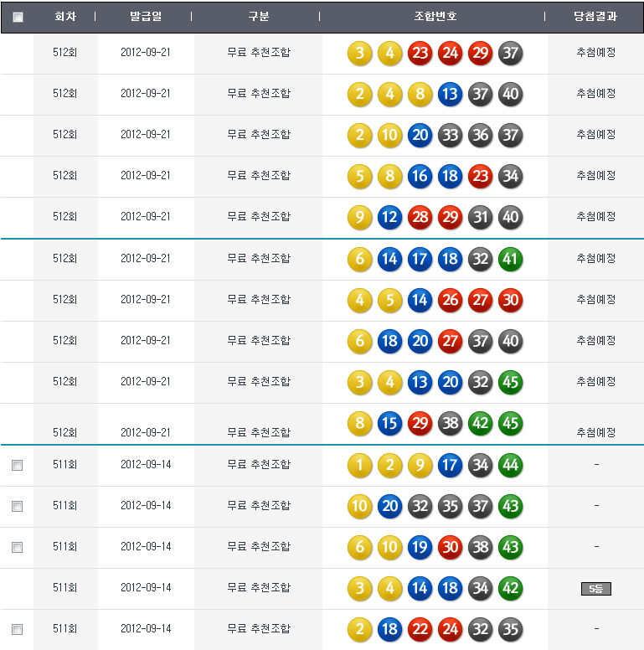Click 추첨예정 in the row with ball 41
The width and height of the screenshot is (644, 650).
(595, 259)
